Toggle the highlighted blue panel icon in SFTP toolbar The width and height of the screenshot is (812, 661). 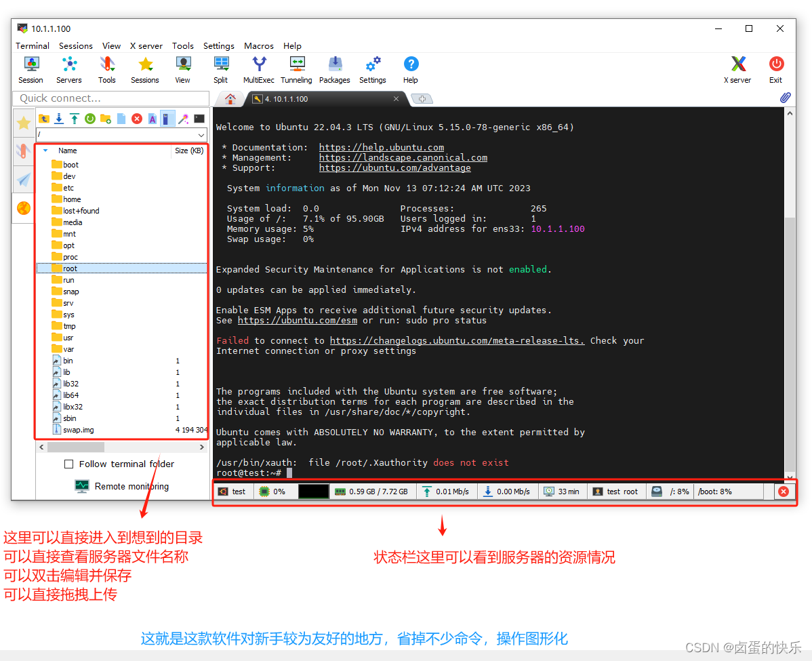(167, 119)
